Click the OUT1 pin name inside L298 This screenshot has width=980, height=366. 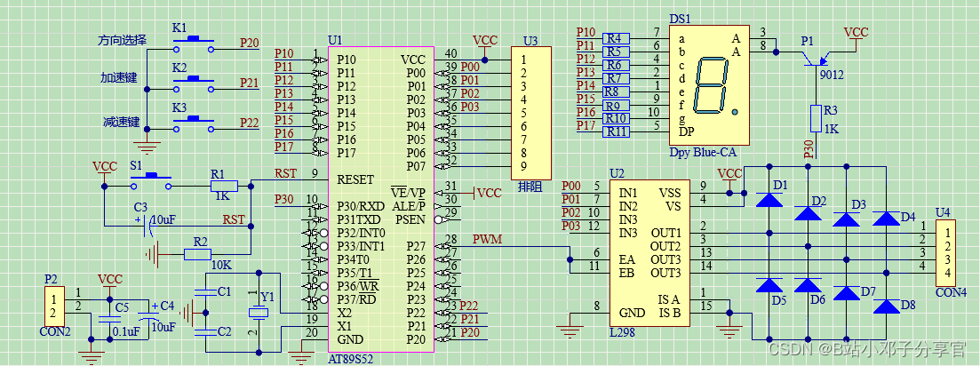665,233
